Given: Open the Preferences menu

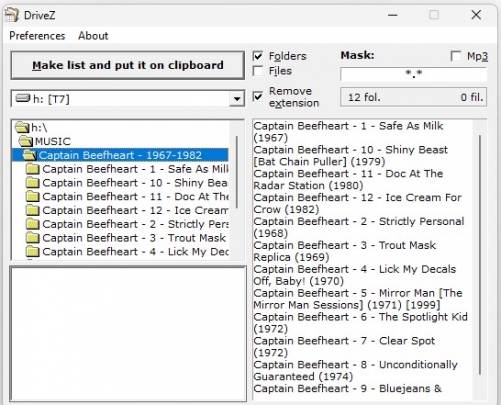Looking at the screenshot, I should (37, 36).
